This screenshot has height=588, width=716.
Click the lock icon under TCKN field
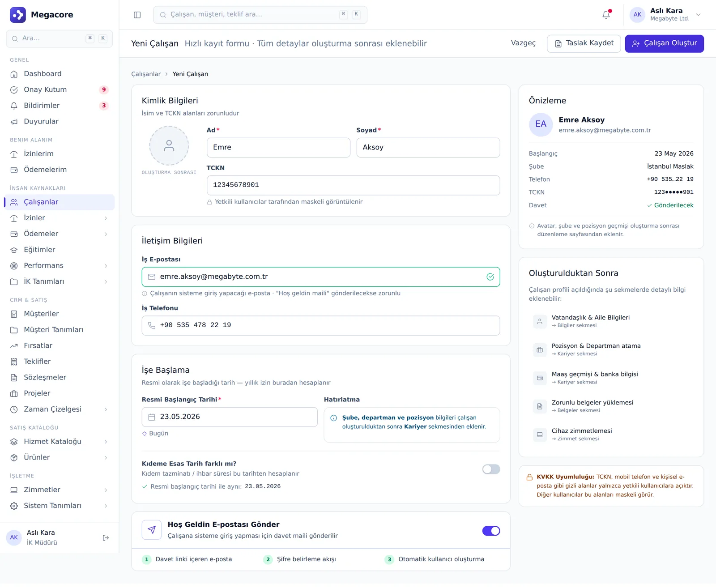[x=209, y=202]
